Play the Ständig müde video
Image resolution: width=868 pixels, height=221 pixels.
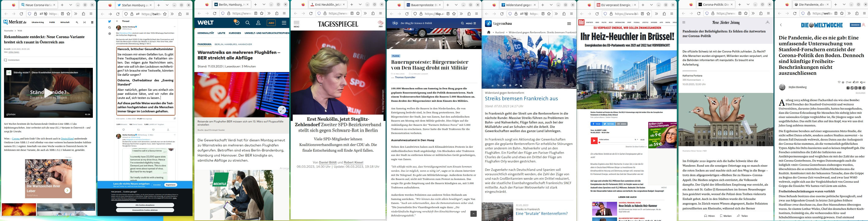click(x=48, y=92)
